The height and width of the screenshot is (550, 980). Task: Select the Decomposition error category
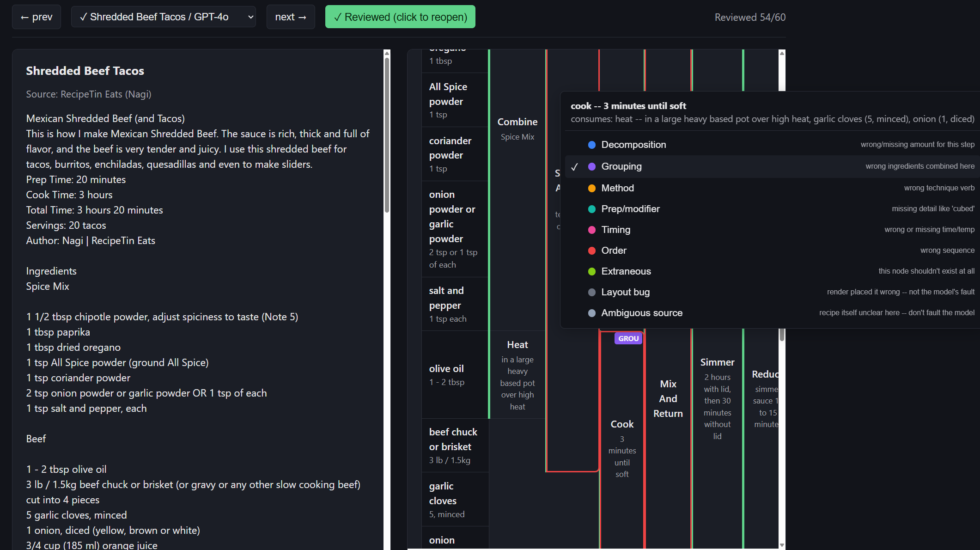click(x=772, y=145)
